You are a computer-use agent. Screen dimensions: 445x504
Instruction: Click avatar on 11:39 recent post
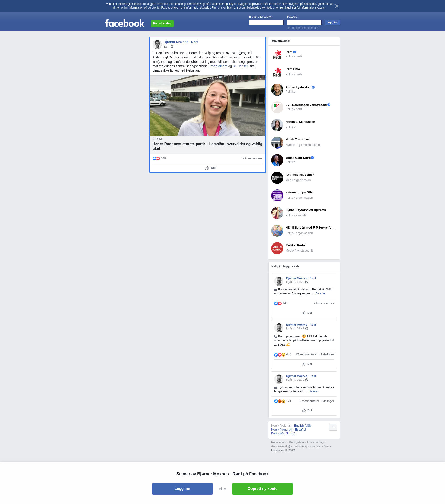click(279, 281)
